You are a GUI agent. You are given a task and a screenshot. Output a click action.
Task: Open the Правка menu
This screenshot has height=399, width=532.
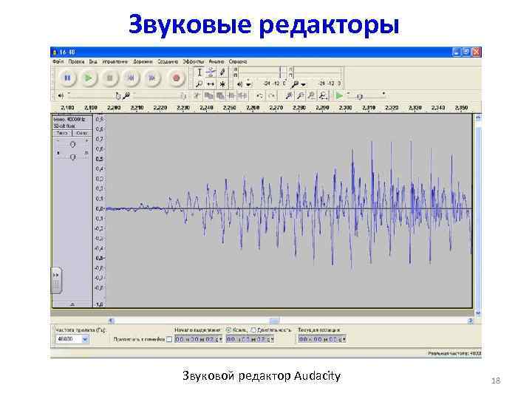pyautogui.click(x=76, y=62)
